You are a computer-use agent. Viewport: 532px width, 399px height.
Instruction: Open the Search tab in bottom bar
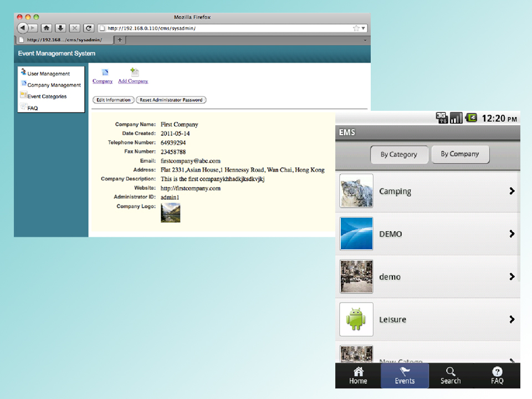coord(451,375)
